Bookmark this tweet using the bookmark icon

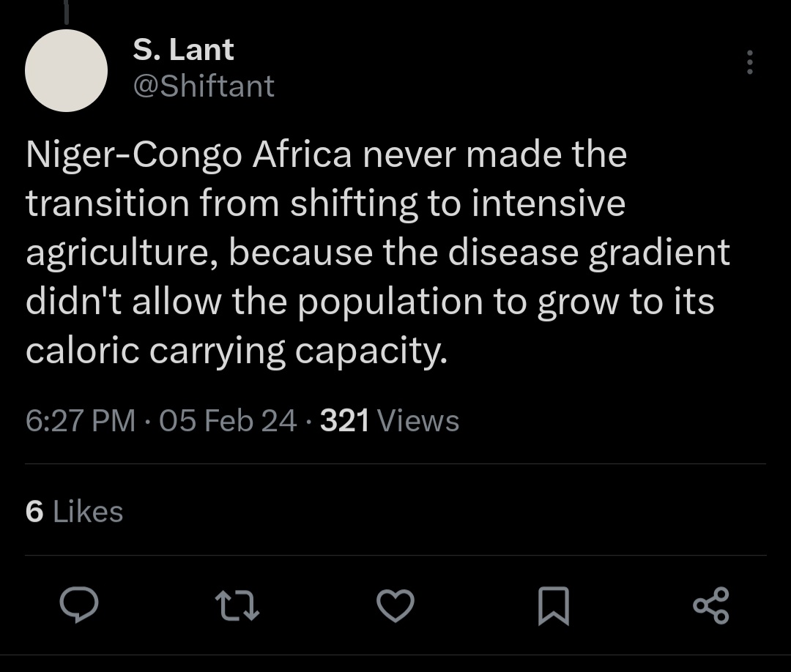(554, 606)
